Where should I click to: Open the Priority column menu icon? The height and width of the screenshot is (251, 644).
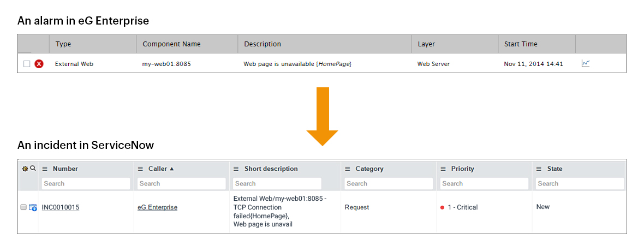pyautogui.click(x=443, y=169)
